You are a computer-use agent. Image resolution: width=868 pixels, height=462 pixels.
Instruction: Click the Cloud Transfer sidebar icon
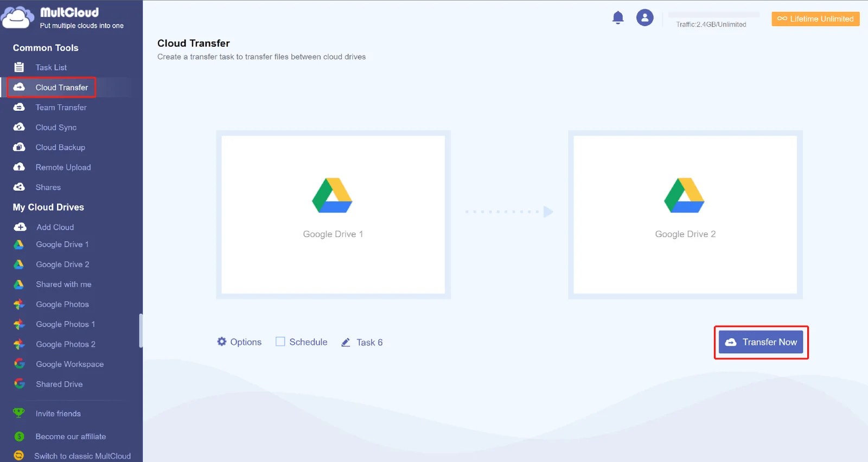19,87
